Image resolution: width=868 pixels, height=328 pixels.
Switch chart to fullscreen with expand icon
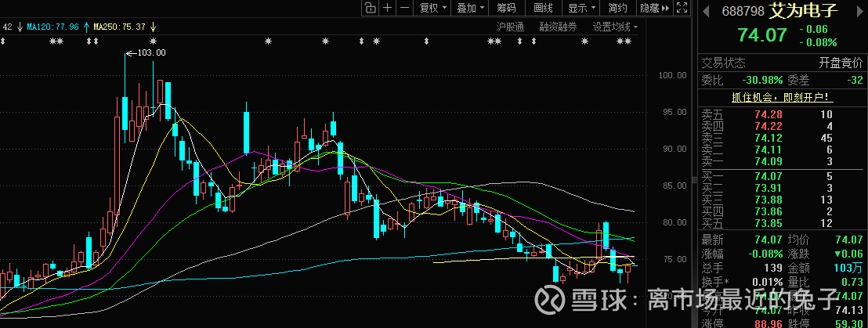tap(682, 8)
